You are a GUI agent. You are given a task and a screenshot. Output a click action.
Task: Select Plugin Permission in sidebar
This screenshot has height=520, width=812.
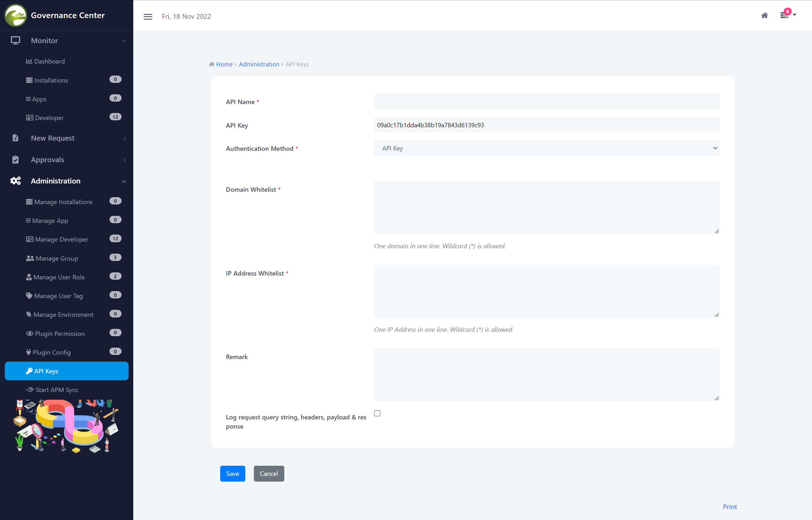59,334
